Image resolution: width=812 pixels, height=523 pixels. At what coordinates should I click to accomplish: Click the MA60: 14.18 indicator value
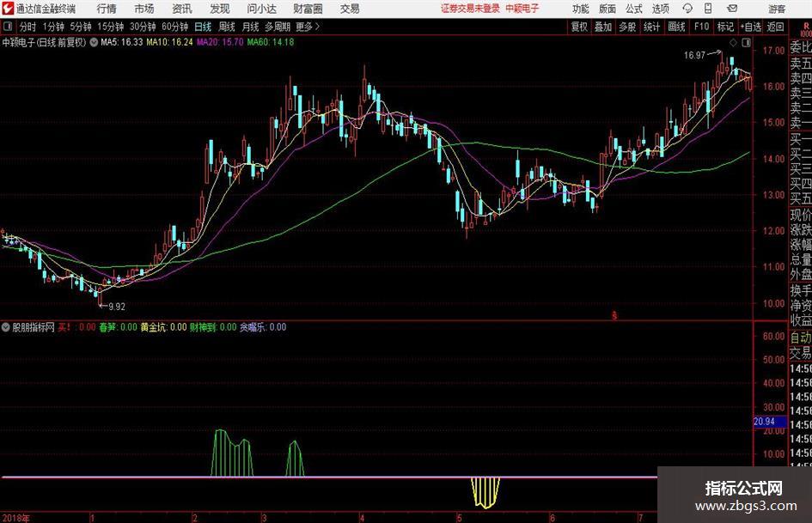point(271,42)
